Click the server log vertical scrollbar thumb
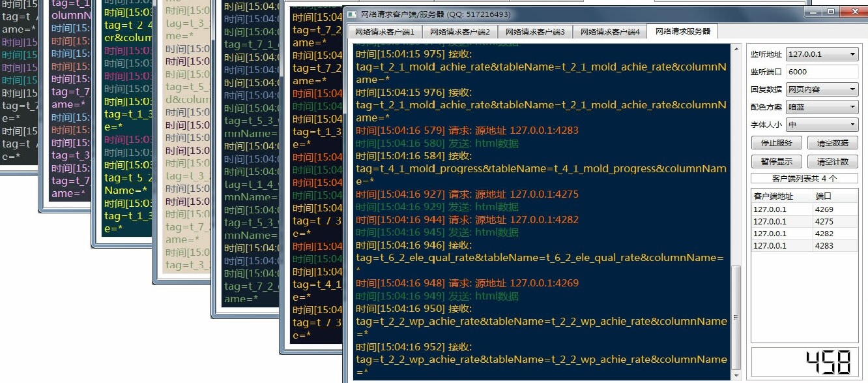Viewport: 868px width, 383px height. pyautogui.click(x=736, y=317)
